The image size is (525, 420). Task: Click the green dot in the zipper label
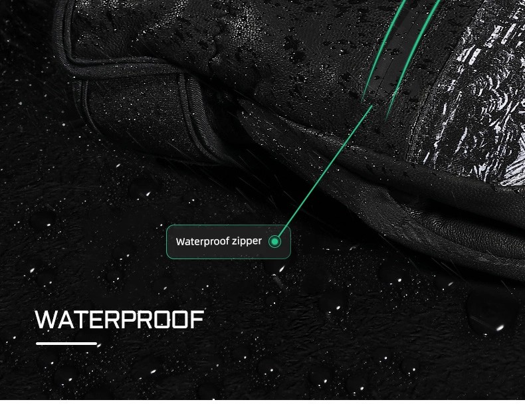click(275, 241)
